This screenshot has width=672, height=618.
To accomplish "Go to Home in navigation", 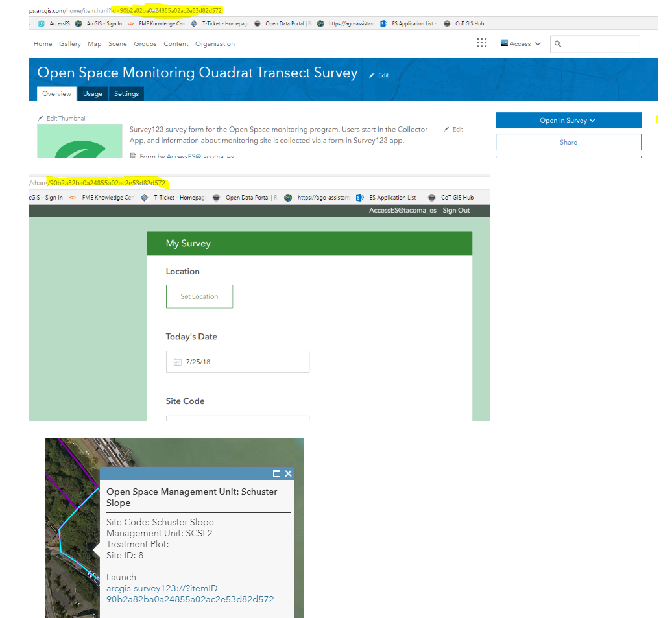I will (43, 43).
